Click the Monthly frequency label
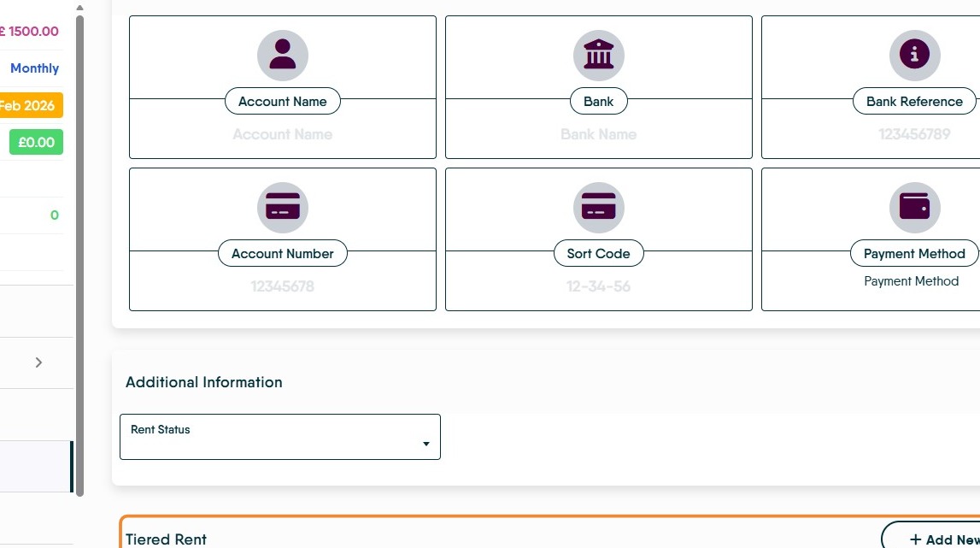 (34, 68)
